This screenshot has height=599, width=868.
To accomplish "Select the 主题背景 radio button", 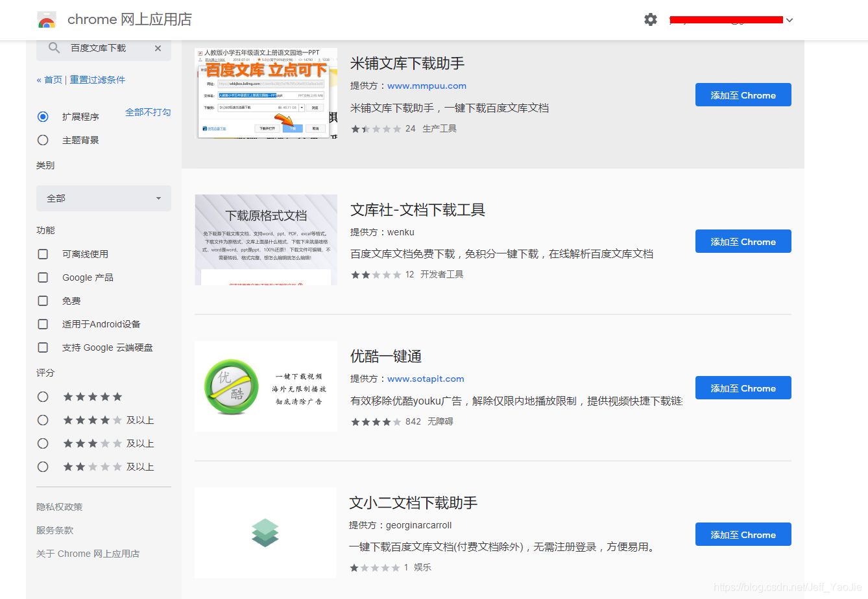I will tap(43, 140).
